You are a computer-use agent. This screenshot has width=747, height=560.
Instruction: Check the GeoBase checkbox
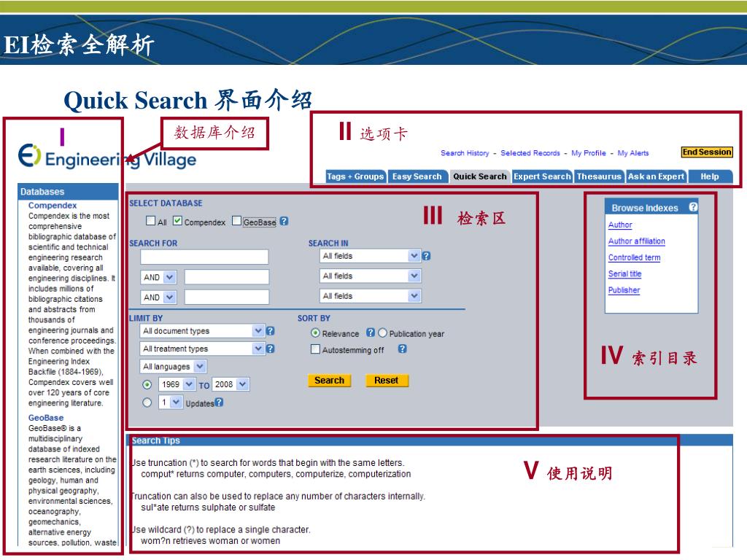pyautogui.click(x=236, y=220)
